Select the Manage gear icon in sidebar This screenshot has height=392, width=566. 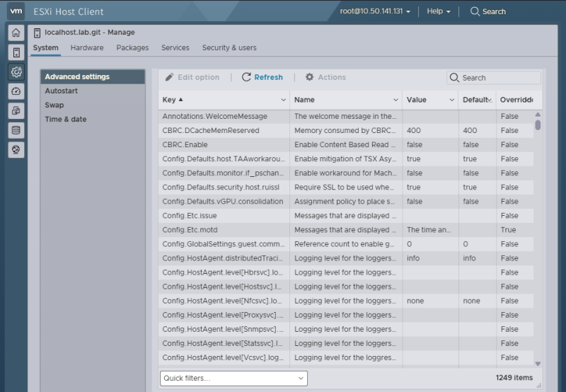point(16,72)
